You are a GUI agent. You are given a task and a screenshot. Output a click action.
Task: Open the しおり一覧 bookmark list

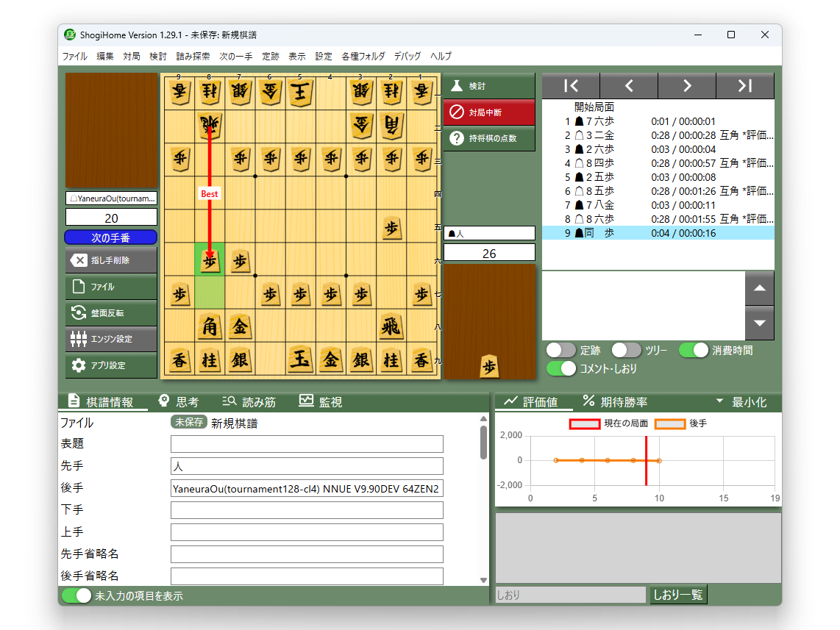[x=678, y=595]
